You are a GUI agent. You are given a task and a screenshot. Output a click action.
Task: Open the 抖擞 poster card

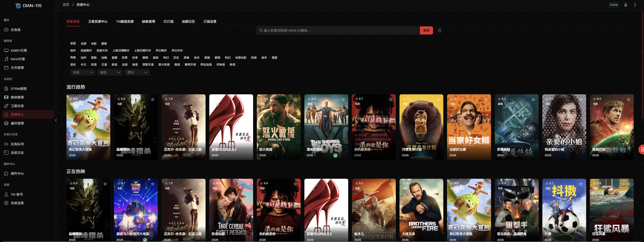(564, 210)
